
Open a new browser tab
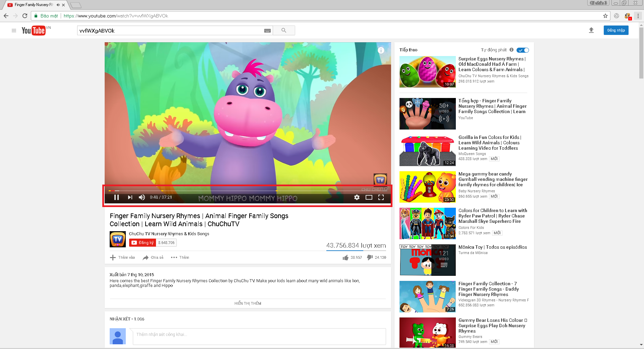point(76,5)
